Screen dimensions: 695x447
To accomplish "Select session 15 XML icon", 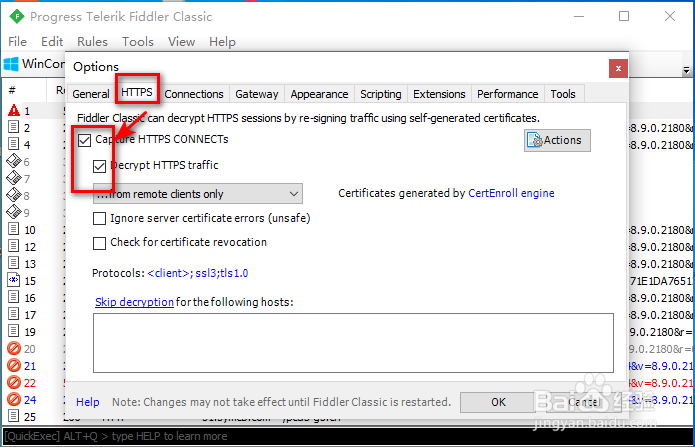I will [14, 280].
